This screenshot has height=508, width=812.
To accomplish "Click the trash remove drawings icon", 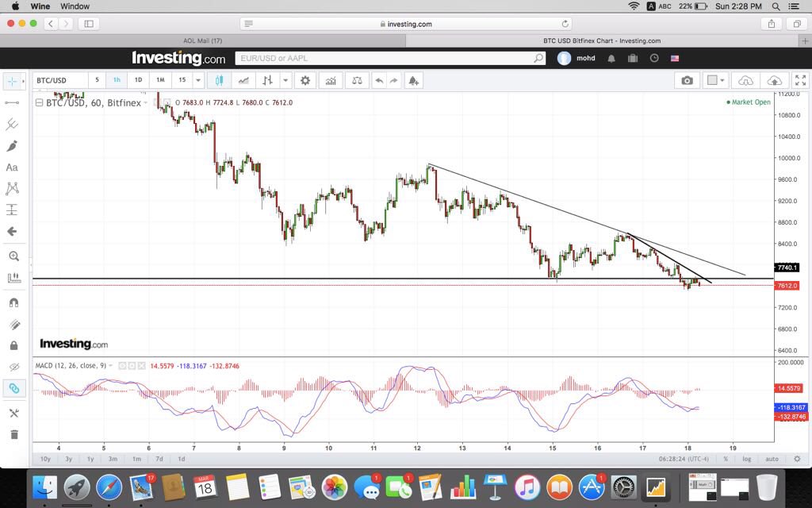I will coord(14,434).
